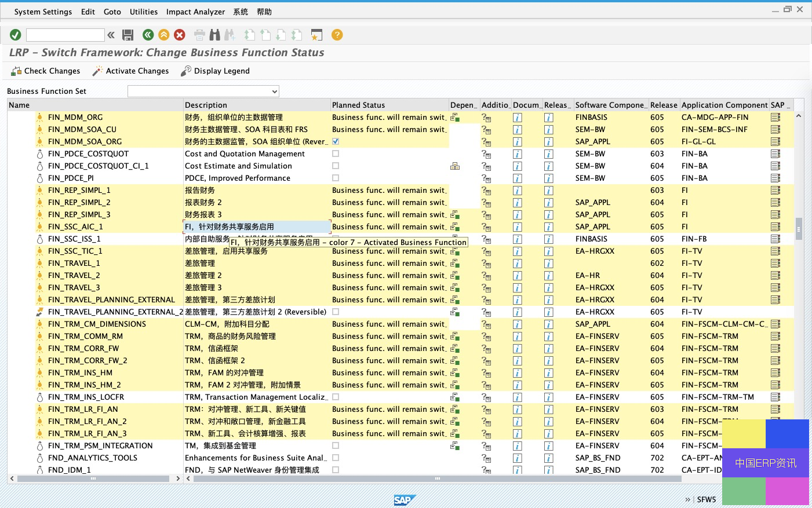Click the Print icon in toolbar
The height and width of the screenshot is (508, 812).
coord(199,35)
